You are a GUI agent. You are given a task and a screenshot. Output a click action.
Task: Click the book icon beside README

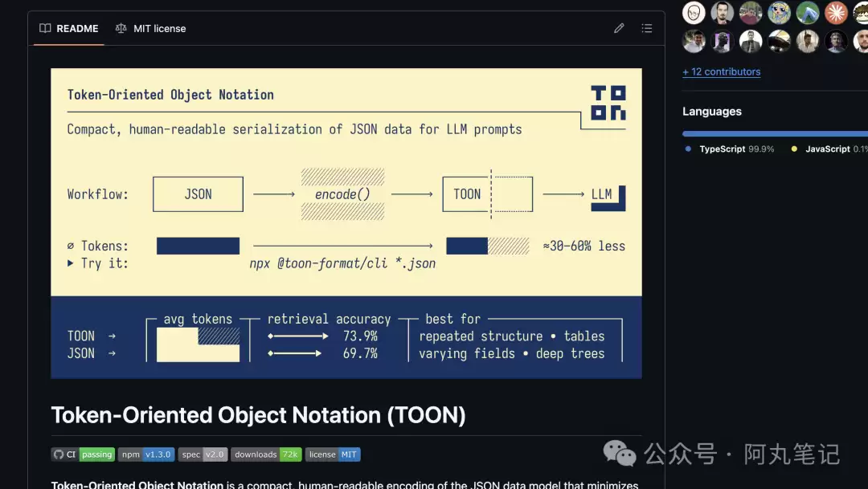pos(46,28)
